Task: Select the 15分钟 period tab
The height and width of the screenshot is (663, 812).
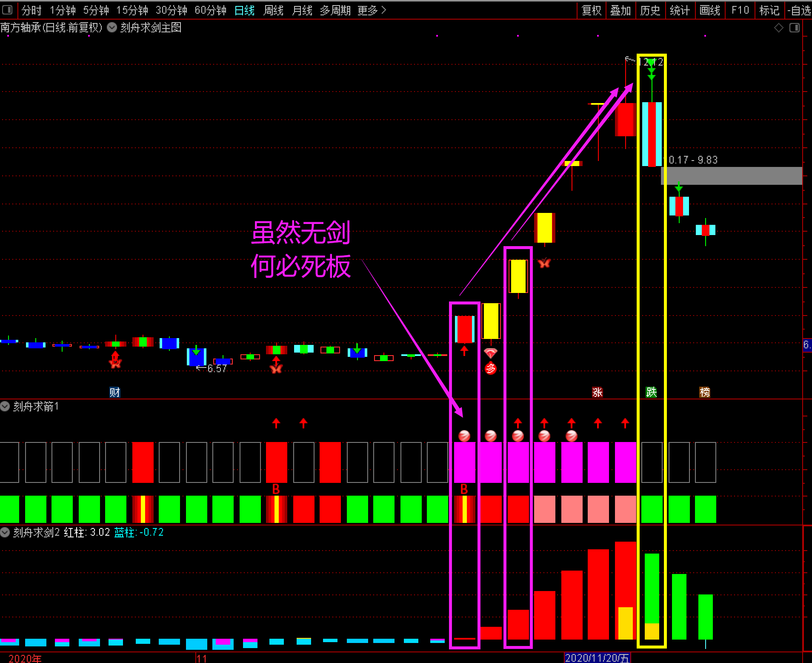Action: click(132, 10)
